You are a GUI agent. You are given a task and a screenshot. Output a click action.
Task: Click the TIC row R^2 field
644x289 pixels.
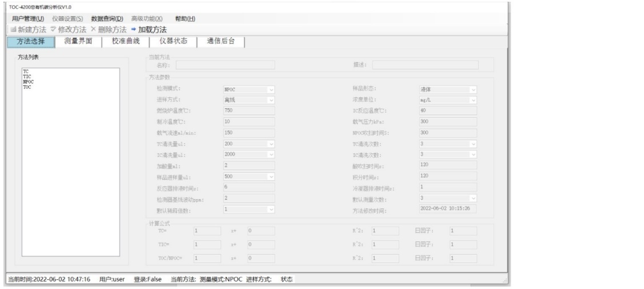pyautogui.click(x=385, y=244)
